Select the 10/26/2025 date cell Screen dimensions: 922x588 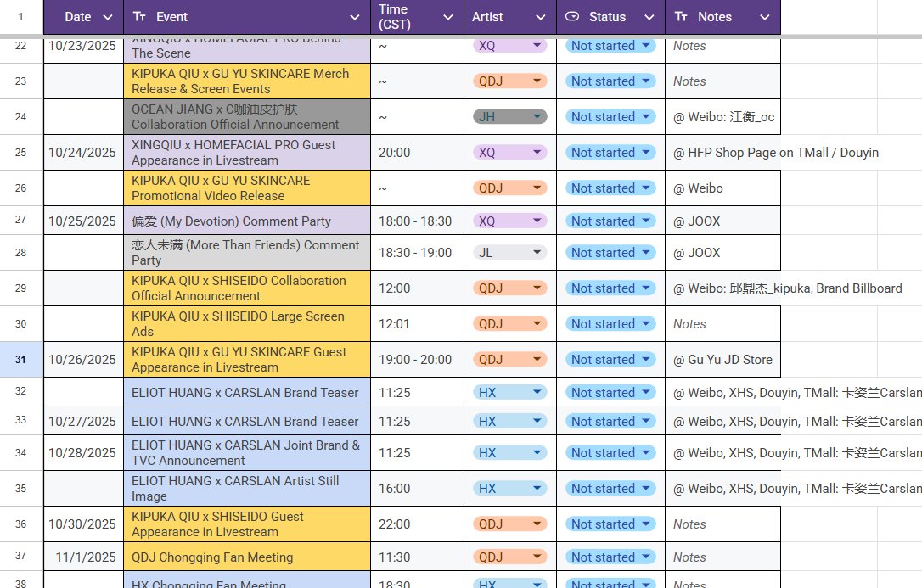pyautogui.click(x=83, y=360)
